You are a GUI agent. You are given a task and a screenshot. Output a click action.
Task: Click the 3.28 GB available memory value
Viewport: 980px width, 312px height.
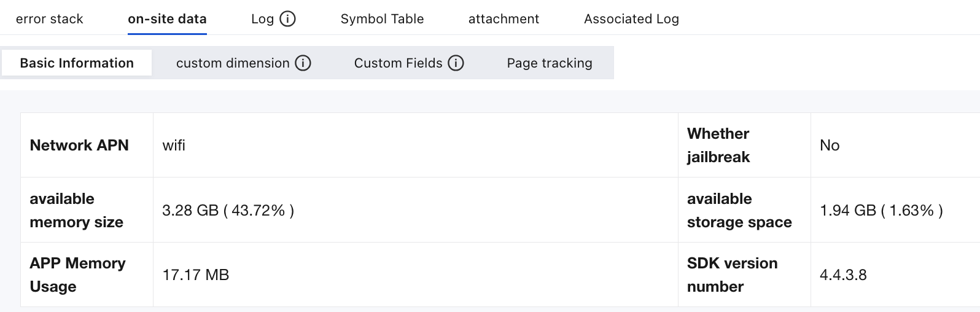point(228,211)
